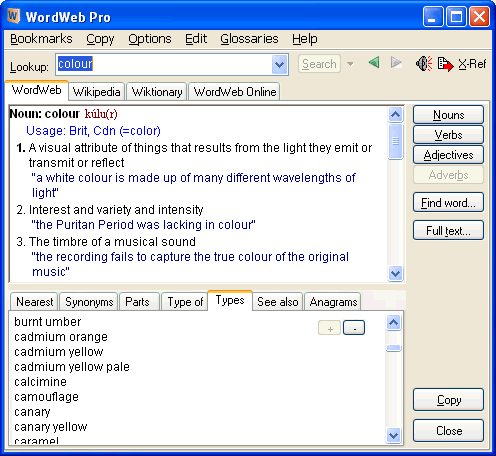Select 'camouflage' in the list
The width and height of the screenshot is (496, 456).
(x=47, y=397)
